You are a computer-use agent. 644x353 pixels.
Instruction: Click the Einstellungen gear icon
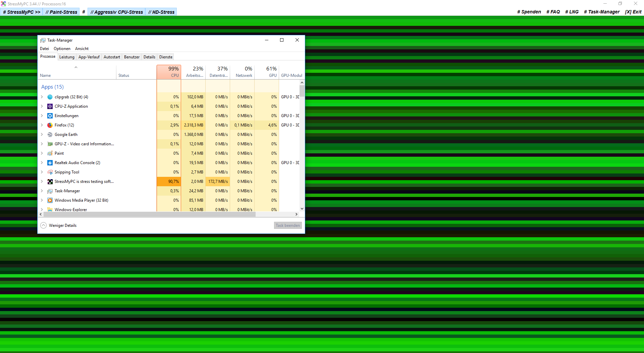[50, 116]
